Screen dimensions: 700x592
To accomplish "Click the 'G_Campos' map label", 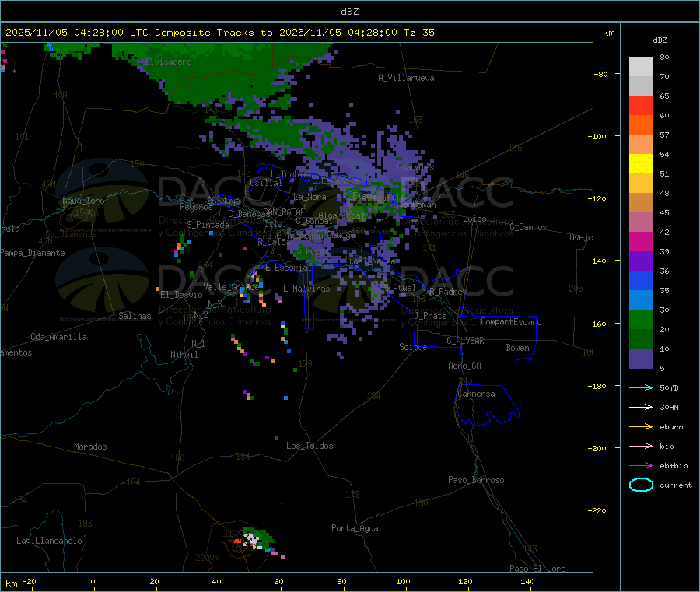I will 528,227.
